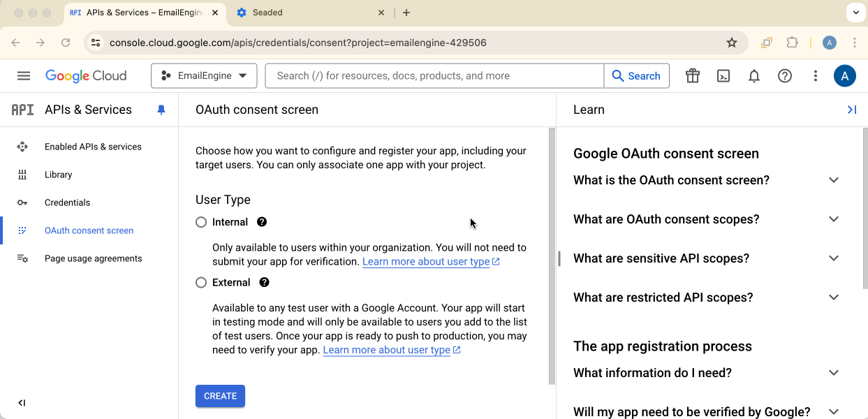Select the Internal user type
Viewport: 868px width, 419px height.
click(202, 222)
